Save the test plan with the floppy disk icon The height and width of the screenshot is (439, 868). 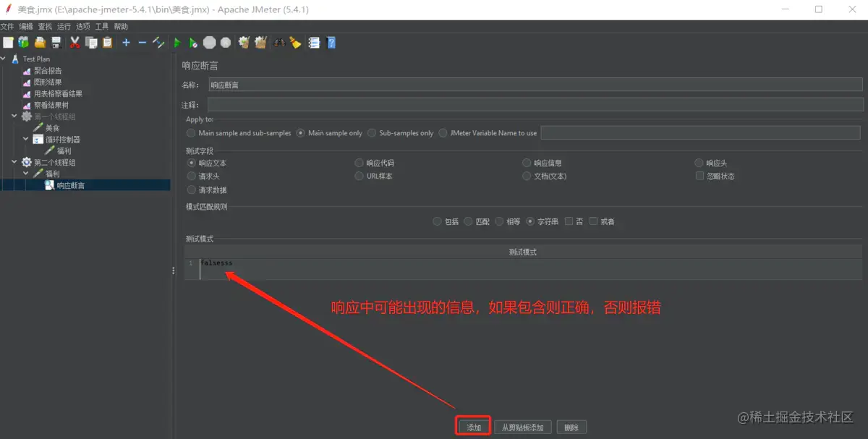click(56, 43)
